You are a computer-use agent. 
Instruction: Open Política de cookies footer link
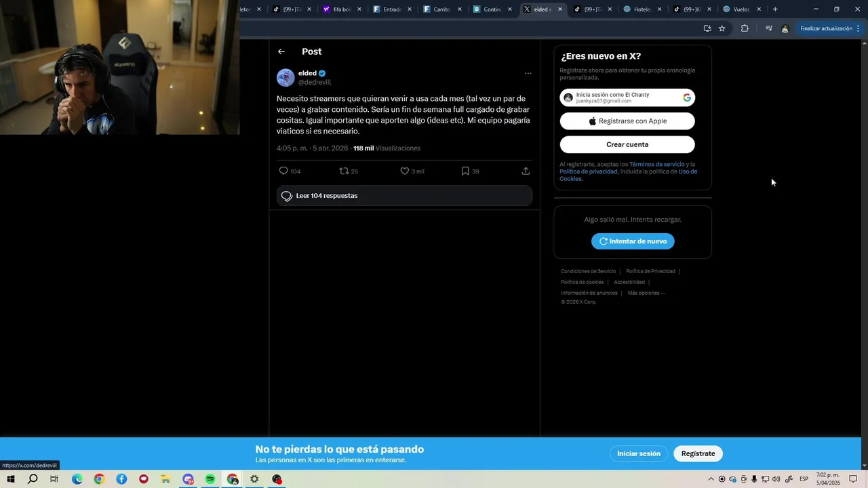click(x=582, y=282)
